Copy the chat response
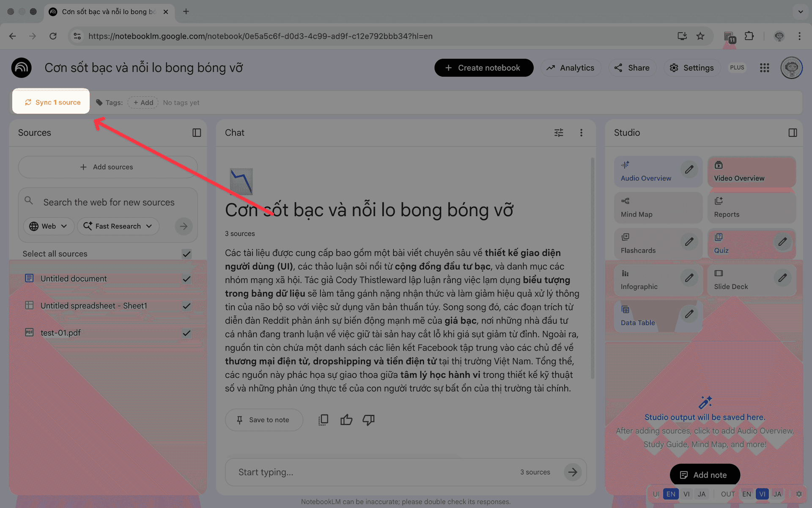 coord(323,420)
